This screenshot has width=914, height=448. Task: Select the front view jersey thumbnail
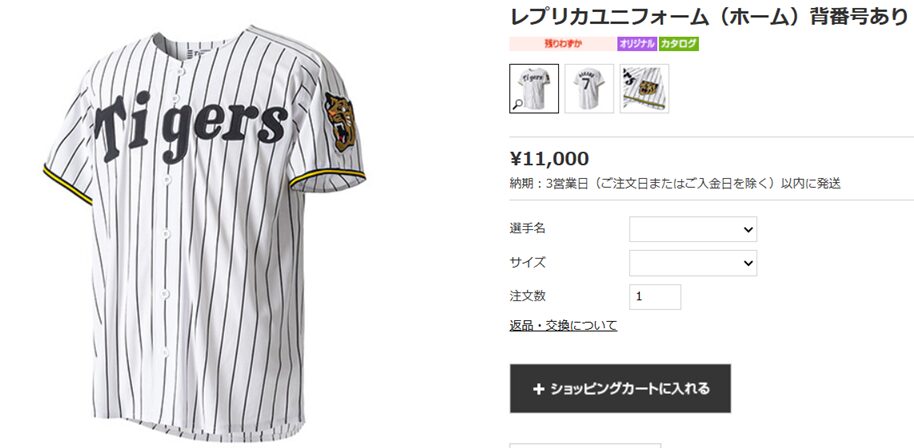[534, 89]
